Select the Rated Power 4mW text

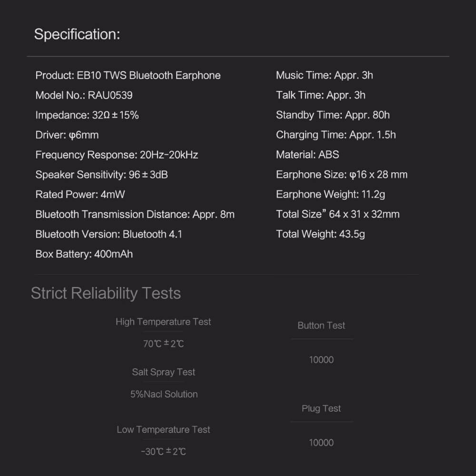[x=80, y=195]
